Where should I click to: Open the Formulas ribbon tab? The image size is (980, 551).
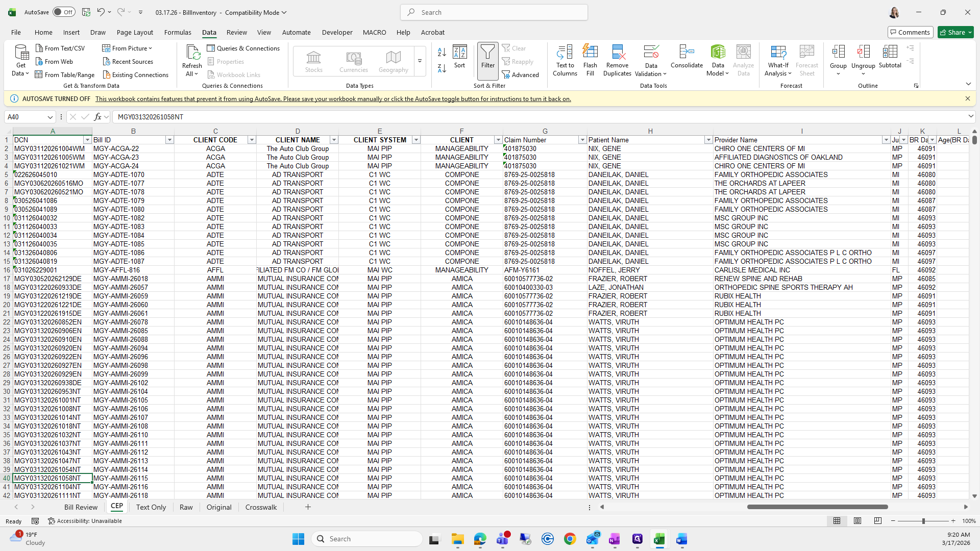coord(178,32)
